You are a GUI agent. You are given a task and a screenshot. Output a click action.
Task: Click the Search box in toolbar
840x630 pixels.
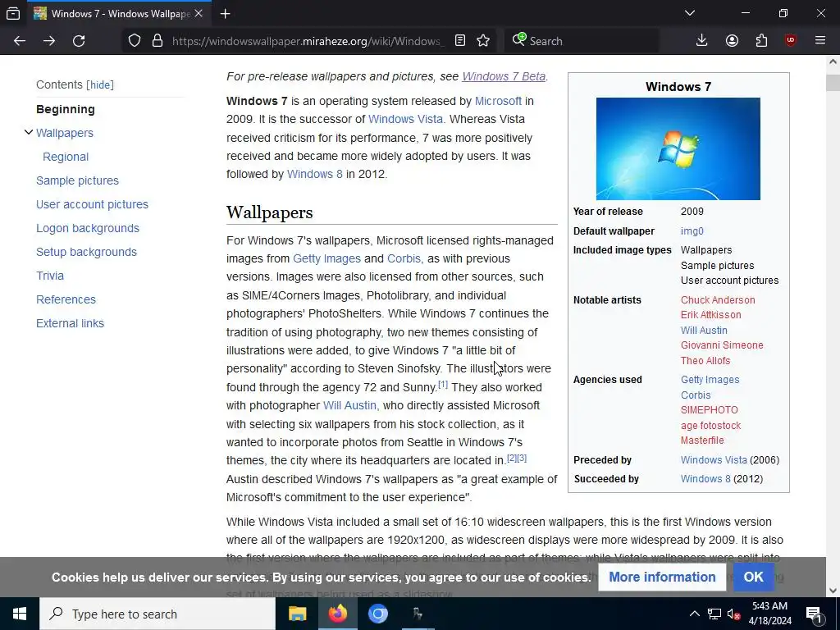tap(582, 41)
